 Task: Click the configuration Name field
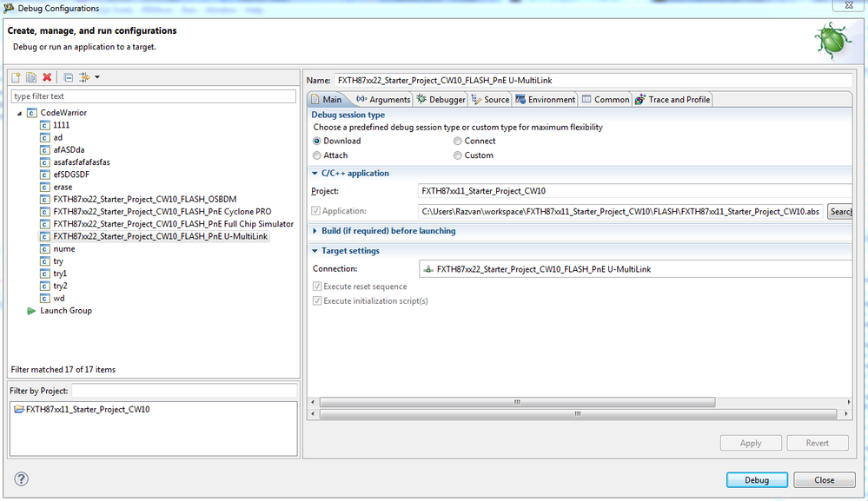[x=593, y=80]
